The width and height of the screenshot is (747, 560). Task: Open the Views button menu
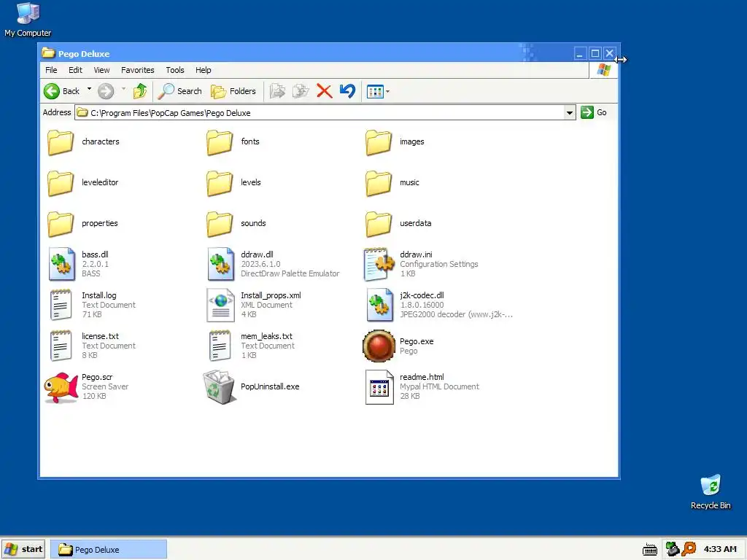click(378, 91)
